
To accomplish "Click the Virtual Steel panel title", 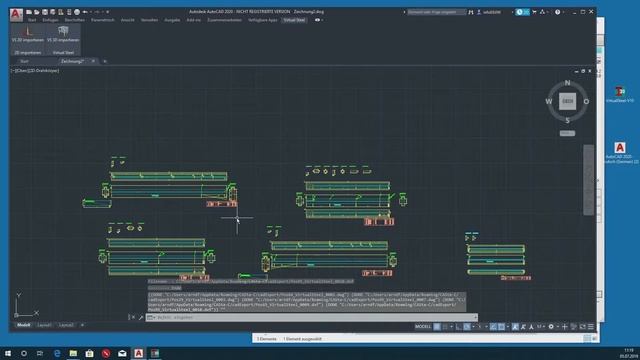I will pos(63,53).
